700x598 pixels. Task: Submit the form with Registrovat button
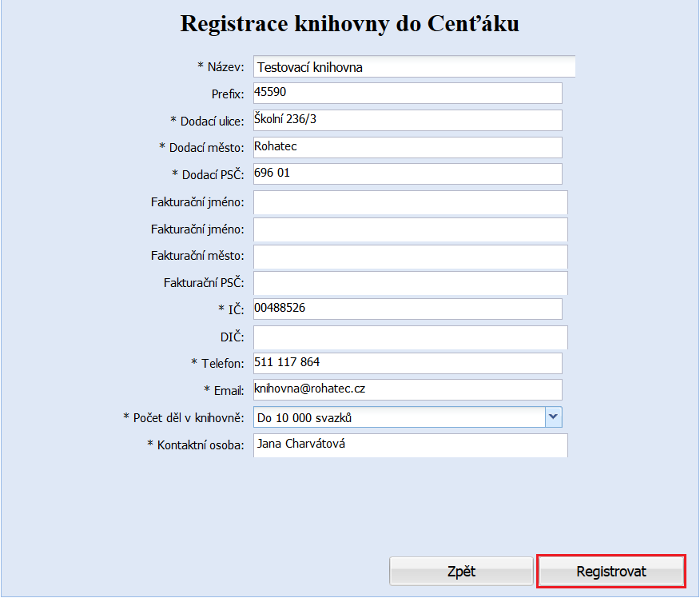611,572
